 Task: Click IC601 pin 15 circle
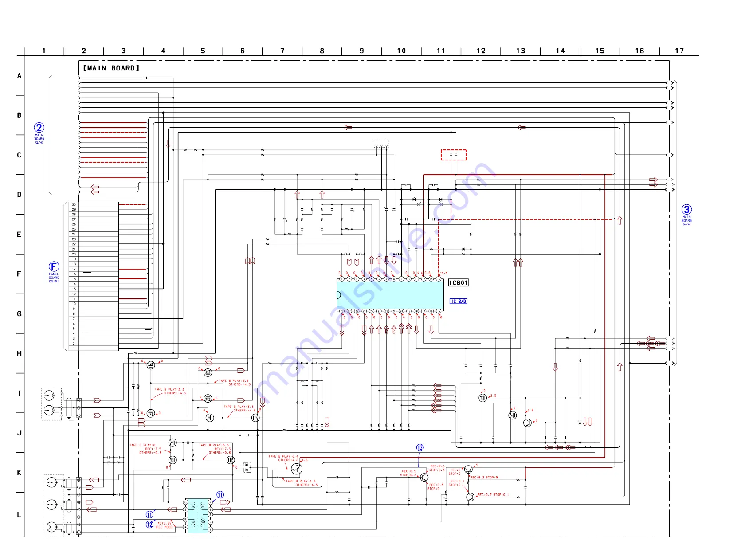point(439,311)
